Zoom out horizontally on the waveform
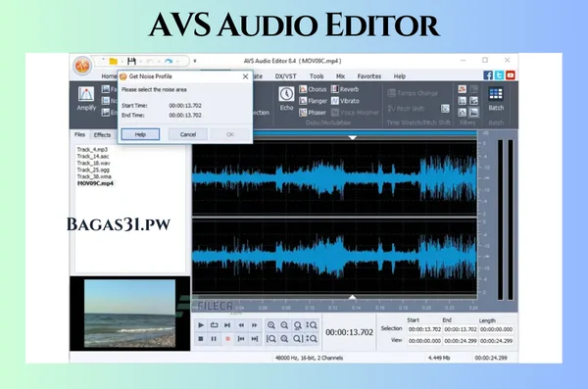Viewport: 588px width, 389px height. tap(284, 325)
